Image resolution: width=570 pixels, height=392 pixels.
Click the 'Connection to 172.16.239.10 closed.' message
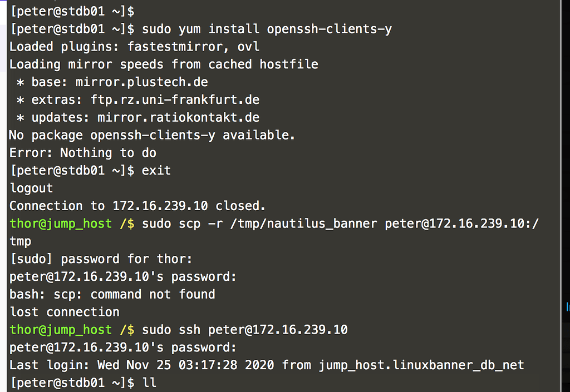[x=137, y=206]
